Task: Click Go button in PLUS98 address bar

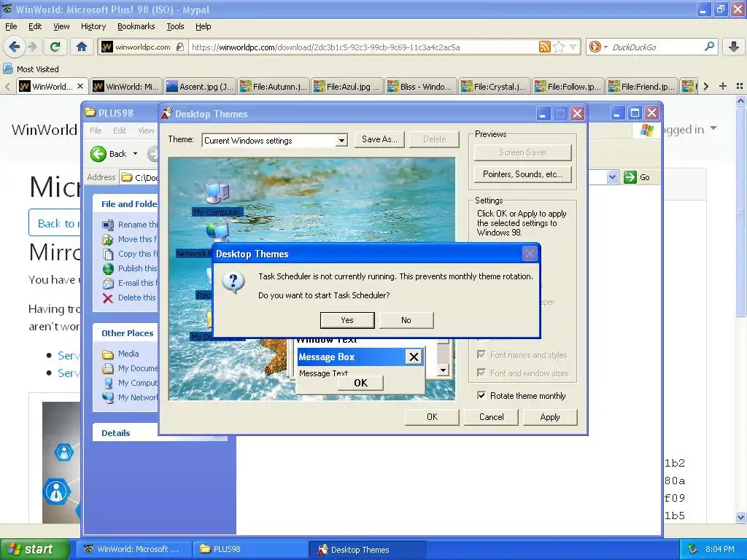Action: point(637,177)
